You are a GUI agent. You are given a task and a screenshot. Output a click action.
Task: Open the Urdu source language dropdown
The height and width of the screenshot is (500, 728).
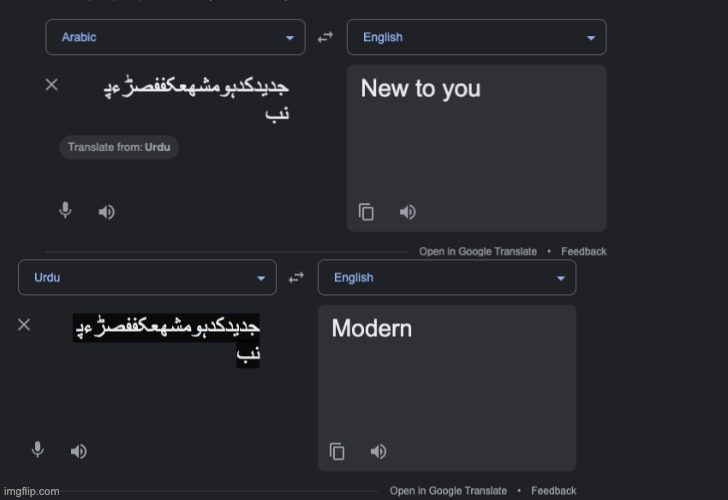tap(147, 278)
